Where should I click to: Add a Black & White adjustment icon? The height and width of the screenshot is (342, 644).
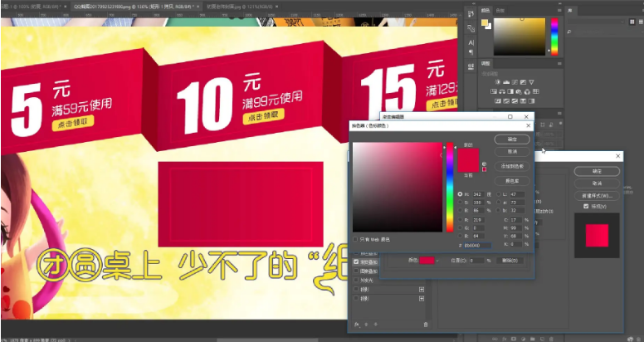510,91
